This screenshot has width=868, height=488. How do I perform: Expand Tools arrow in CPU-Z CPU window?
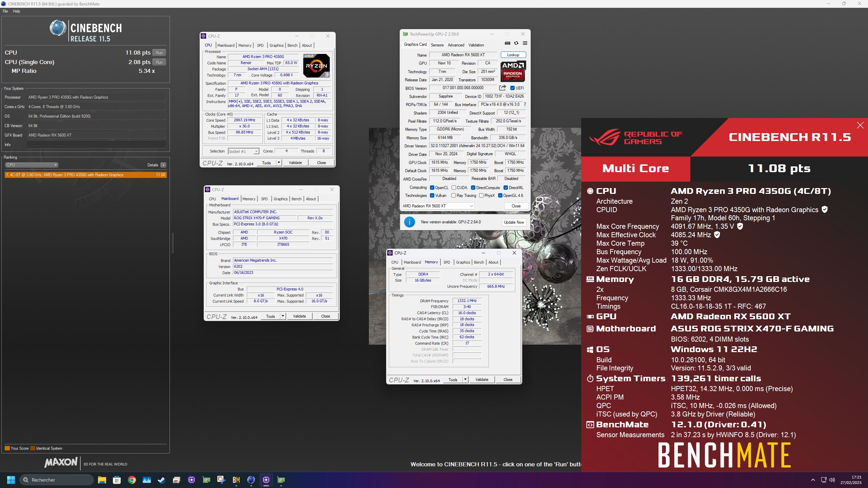point(279,163)
